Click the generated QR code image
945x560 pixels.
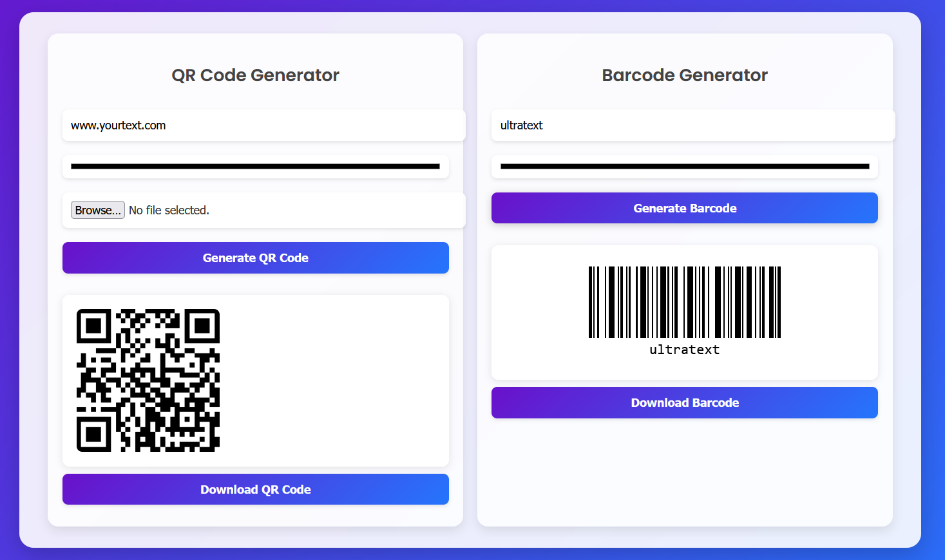[148, 380]
